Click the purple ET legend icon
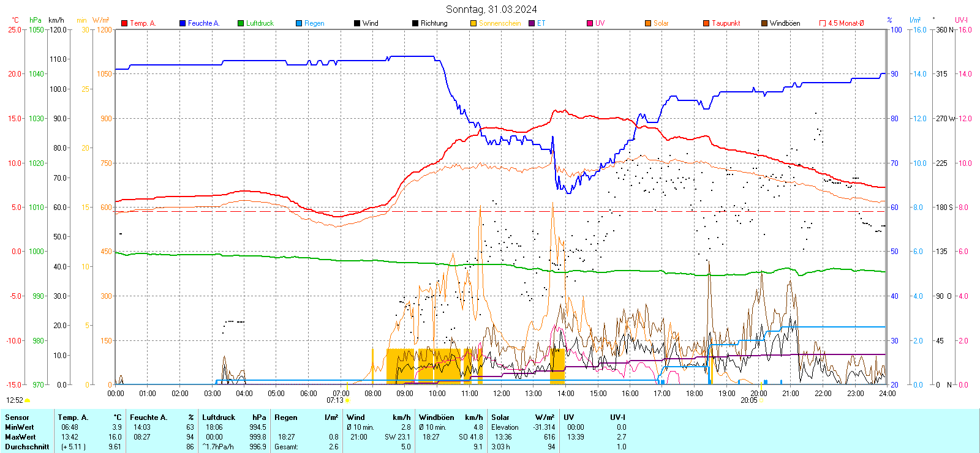This screenshot has width=980, height=453. pyautogui.click(x=532, y=23)
